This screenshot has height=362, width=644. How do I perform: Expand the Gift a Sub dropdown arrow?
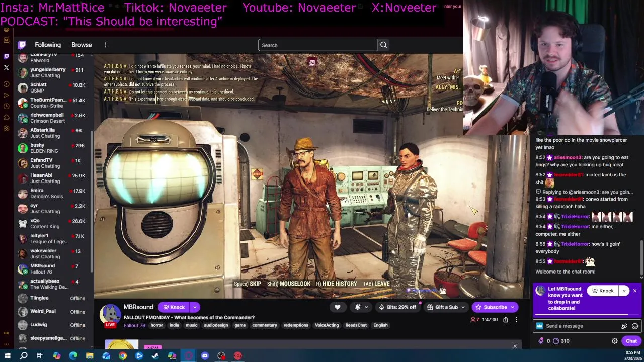click(463, 307)
